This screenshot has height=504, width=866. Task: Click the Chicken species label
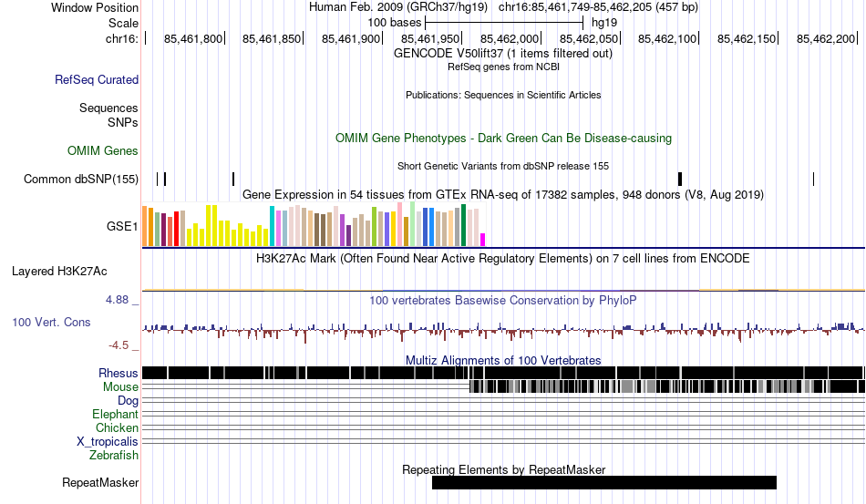(117, 427)
